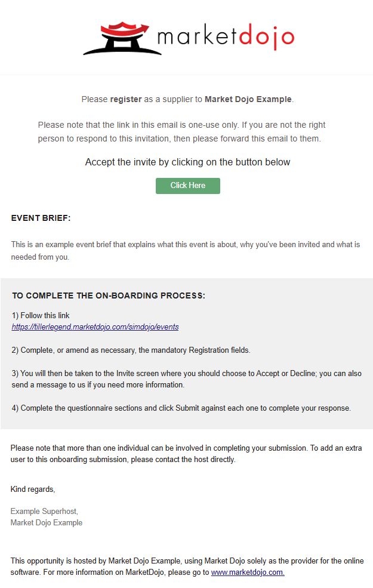Viewport: 373px width, 588px height.
Task: Click the red pagoda logo icon
Action: tap(122, 39)
